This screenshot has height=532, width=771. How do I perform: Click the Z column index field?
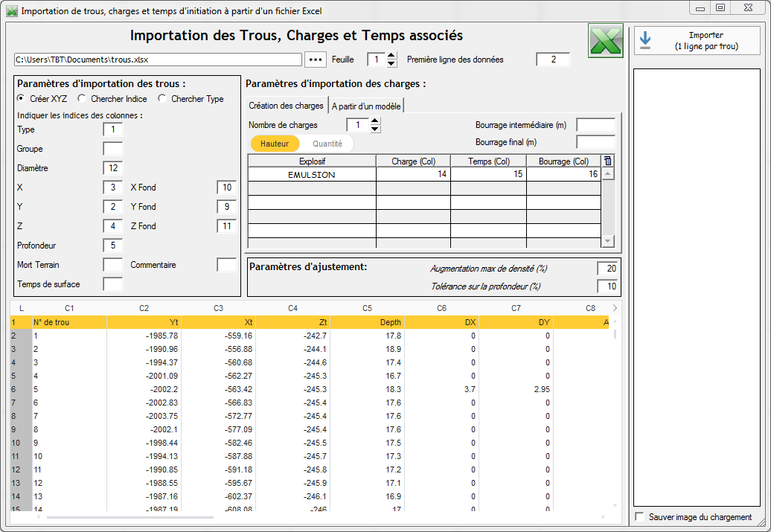[113, 226]
